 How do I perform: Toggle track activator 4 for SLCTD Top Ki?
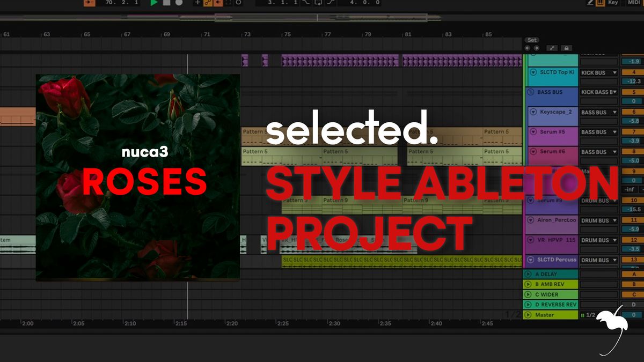[633, 72]
